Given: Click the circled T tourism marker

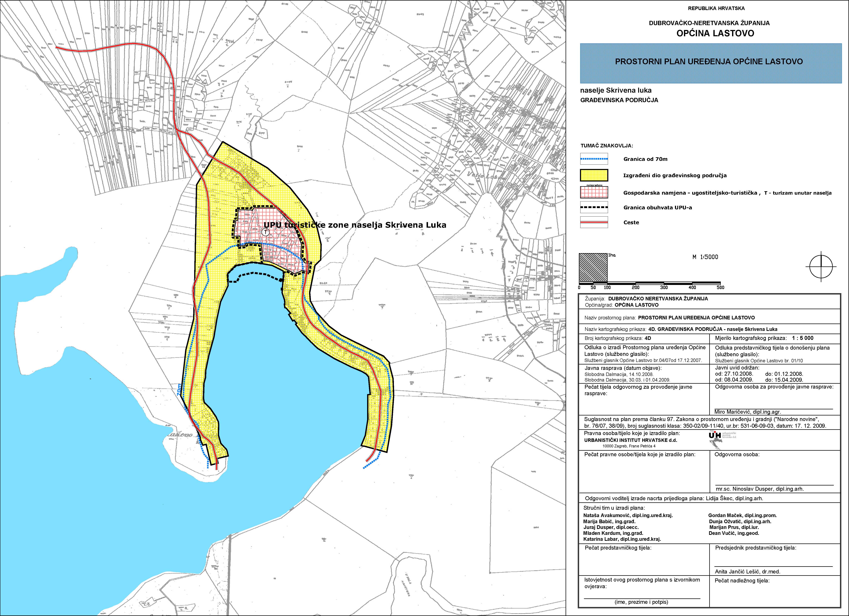Looking at the screenshot, I should pyautogui.click(x=266, y=232).
